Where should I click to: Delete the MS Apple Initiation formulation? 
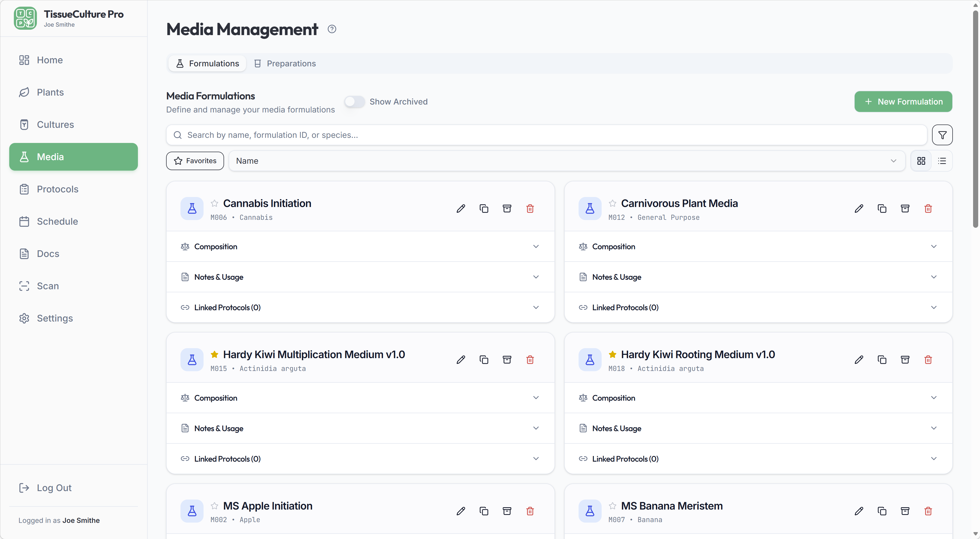tap(530, 511)
